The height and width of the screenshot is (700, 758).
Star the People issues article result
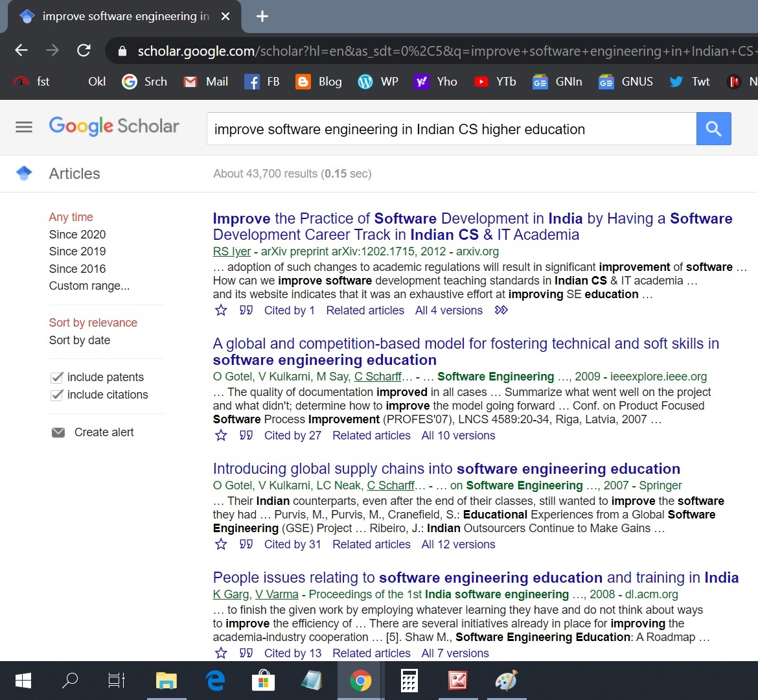point(221,653)
